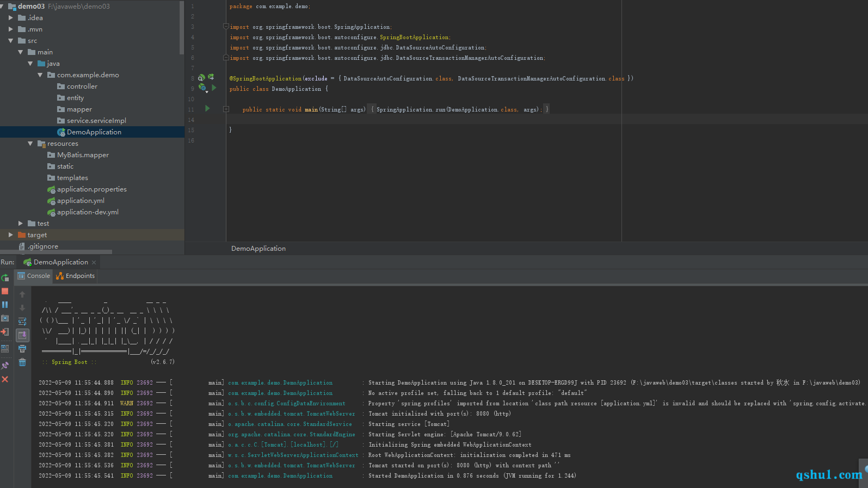Run class from gutter arrow on line 9
This screenshot has height=488, width=868.
(x=214, y=88)
